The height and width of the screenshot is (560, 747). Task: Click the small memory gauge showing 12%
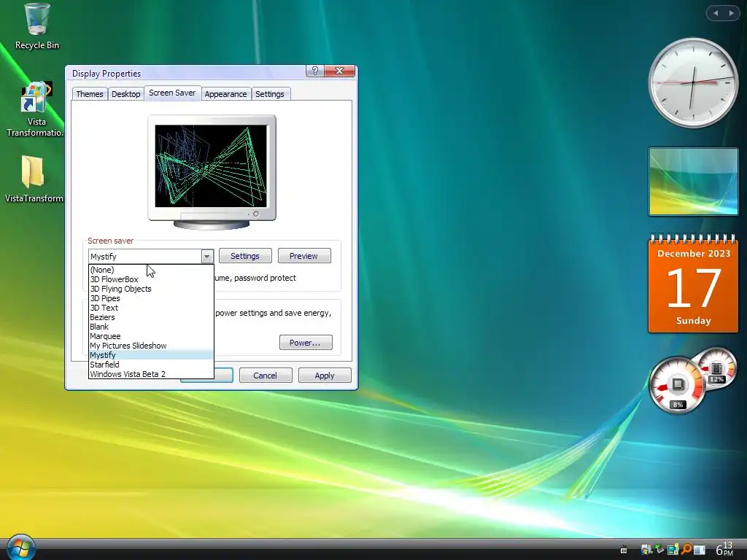[x=716, y=369]
